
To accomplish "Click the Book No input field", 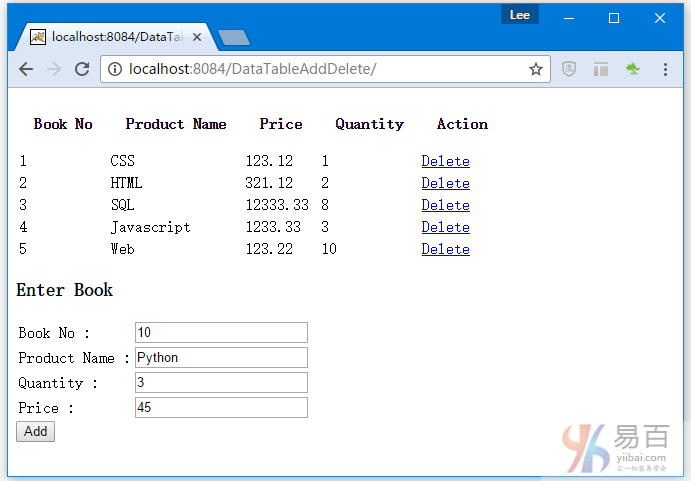I will (x=221, y=333).
